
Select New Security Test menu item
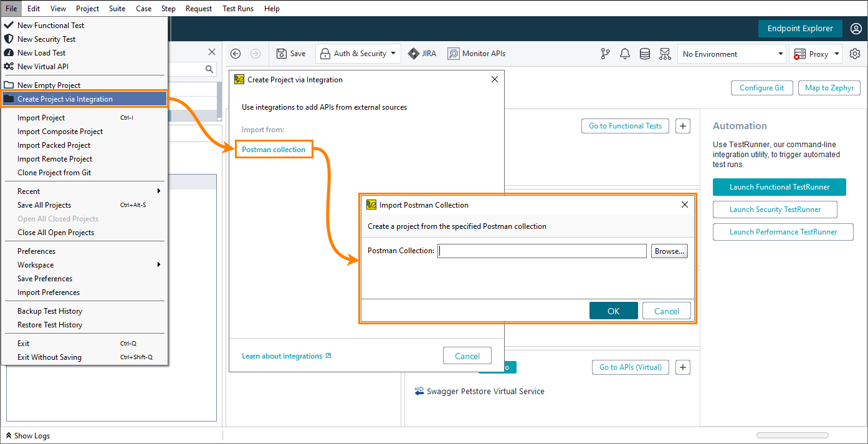click(84, 39)
